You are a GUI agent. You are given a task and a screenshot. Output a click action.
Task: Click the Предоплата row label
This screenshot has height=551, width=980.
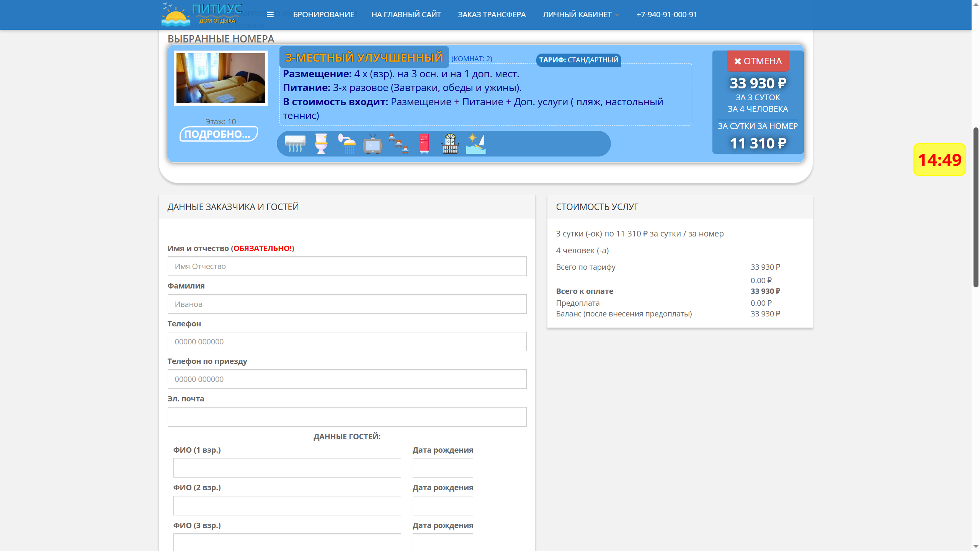pos(578,303)
